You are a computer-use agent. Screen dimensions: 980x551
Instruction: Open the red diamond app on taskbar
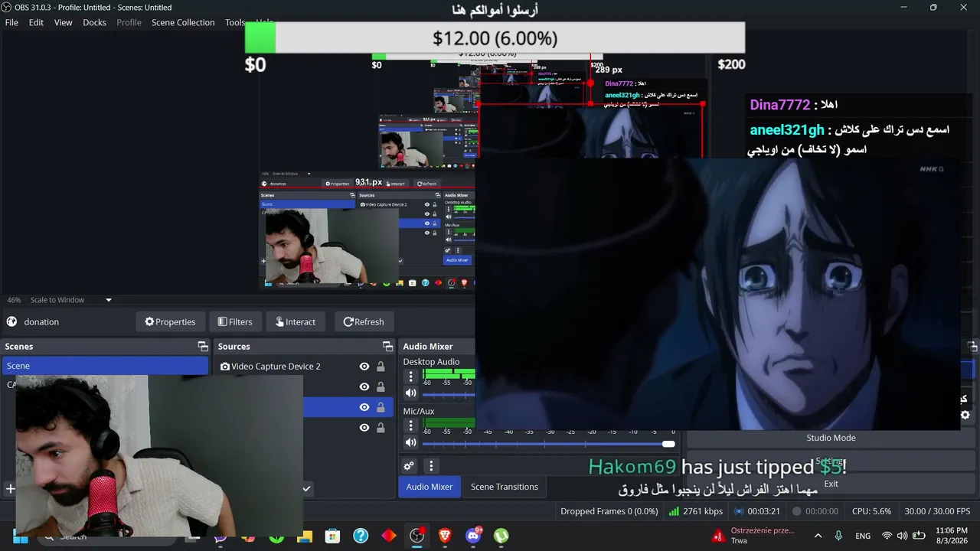pos(389,536)
